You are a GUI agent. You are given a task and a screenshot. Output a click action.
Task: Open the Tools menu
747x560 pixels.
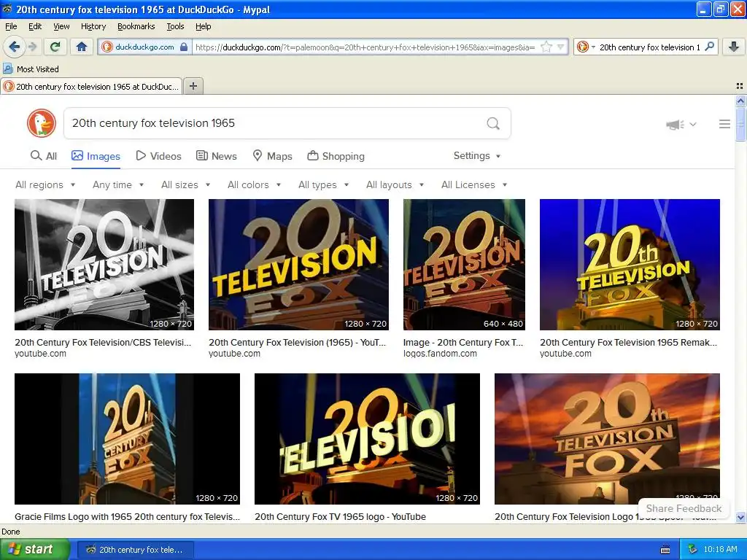pos(175,26)
